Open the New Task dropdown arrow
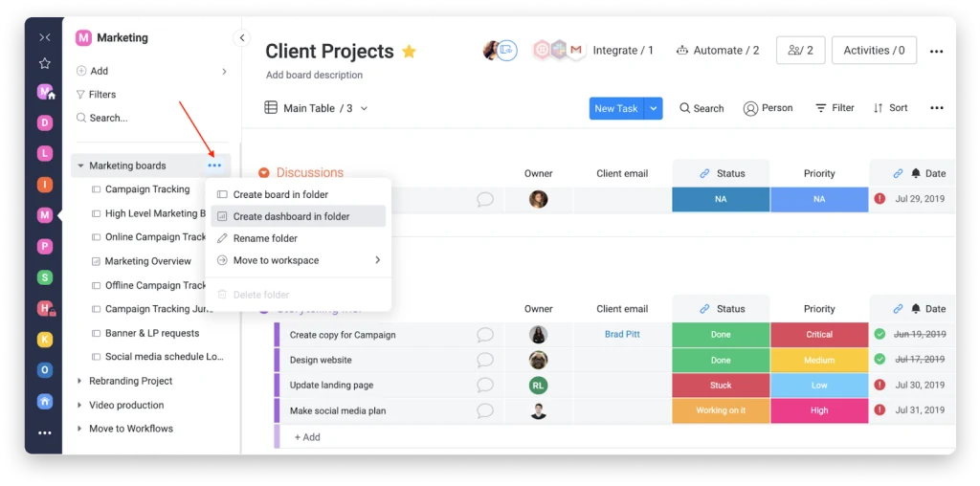Image resolution: width=980 pixels, height=486 pixels. (653, 108)
